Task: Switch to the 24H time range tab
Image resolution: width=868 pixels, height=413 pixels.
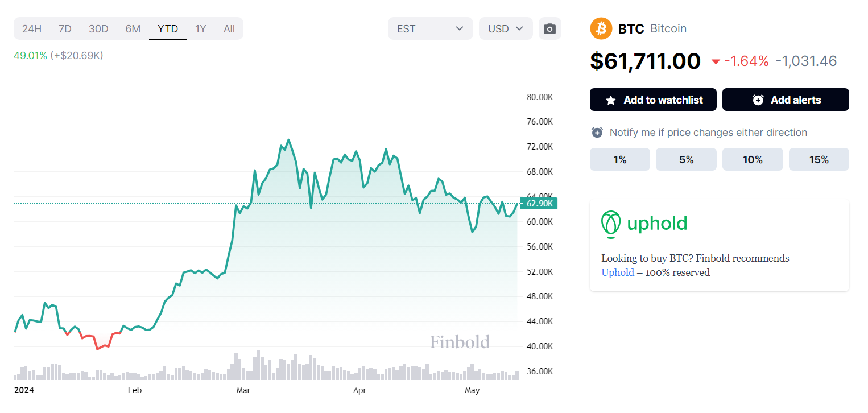Action: [x=32, y=28]
